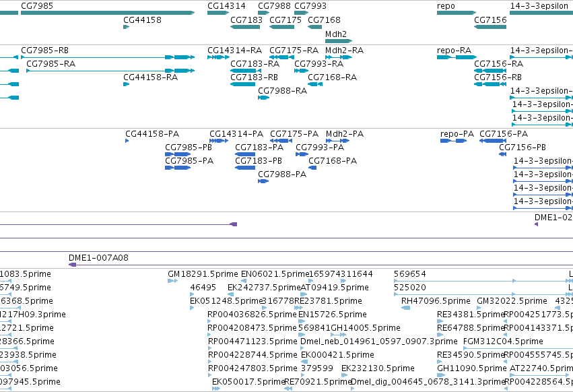Select transcript CG7988-RA
This screenshot has height=392, width=573.
(263, 98)
